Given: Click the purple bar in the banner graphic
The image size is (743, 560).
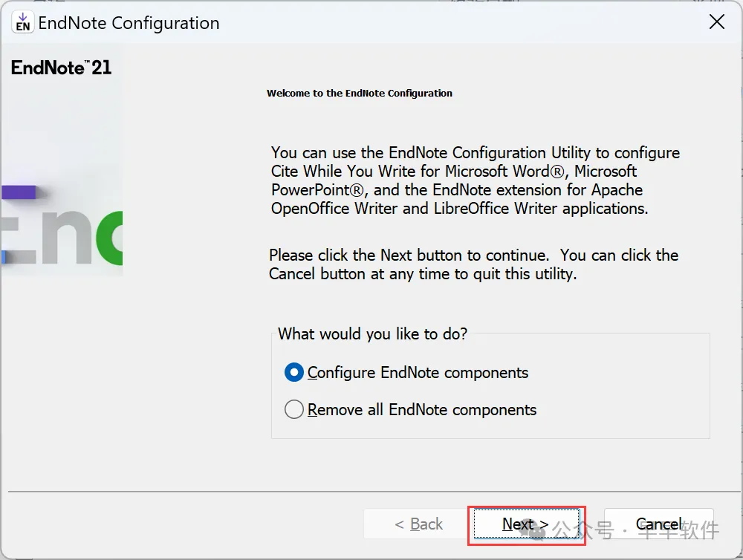Looking at the screenshot, I should [19, 192].
